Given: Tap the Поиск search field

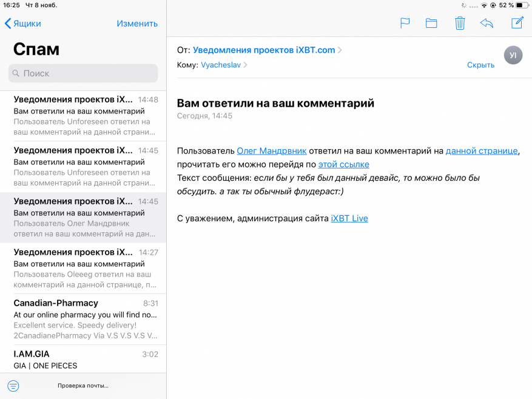Looking at the screenshot, I should coord(83,73).
